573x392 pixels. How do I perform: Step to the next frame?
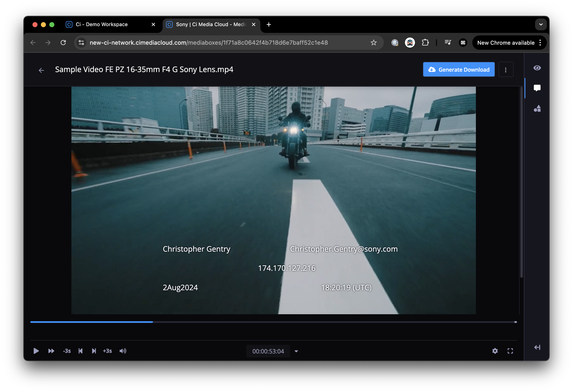[94, 351]
